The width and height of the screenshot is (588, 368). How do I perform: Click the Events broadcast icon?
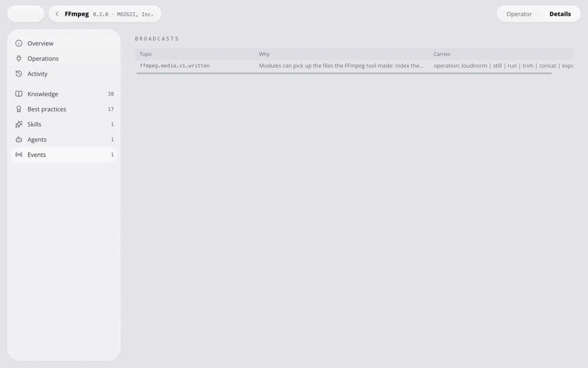point(19,155)
